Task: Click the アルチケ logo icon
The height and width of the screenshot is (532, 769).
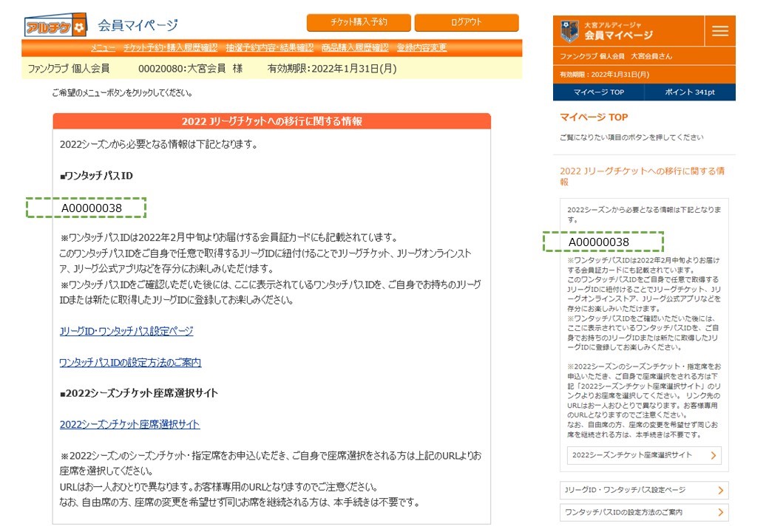Action: pyautogui.click(x=55, y=25)
